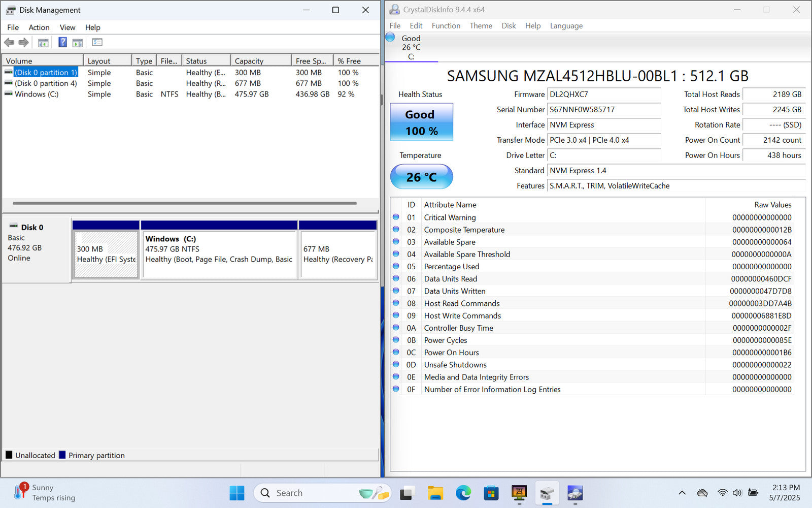
Task: Switch to the Disk Management taskbar icon
Action: tap(547, 493)
